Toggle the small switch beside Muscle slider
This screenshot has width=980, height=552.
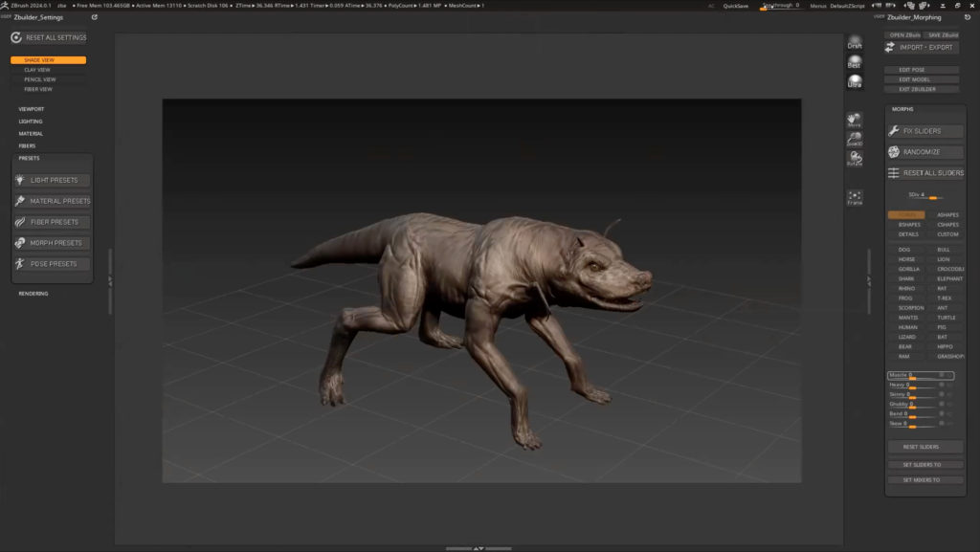[942, 375]
